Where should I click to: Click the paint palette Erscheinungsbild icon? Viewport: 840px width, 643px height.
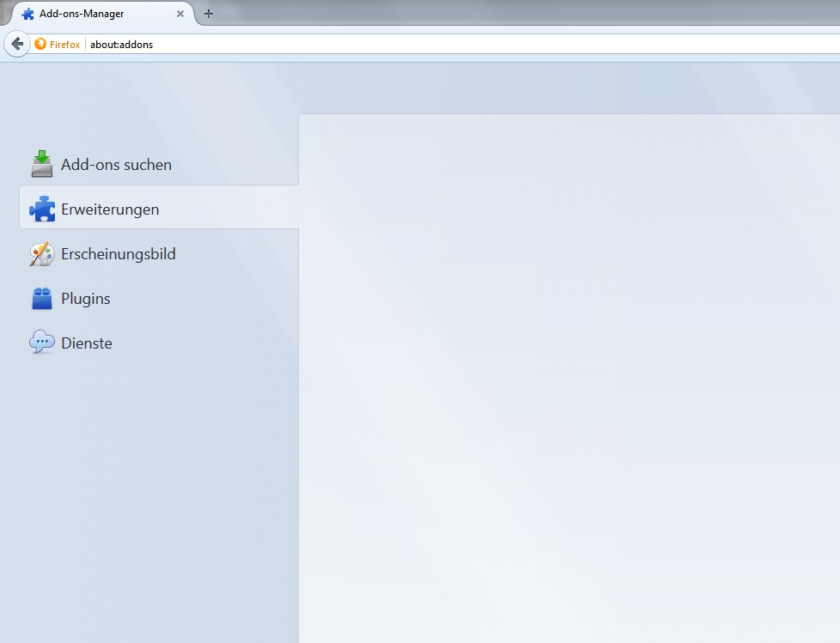pyautogui.click(x=42, y=254)
